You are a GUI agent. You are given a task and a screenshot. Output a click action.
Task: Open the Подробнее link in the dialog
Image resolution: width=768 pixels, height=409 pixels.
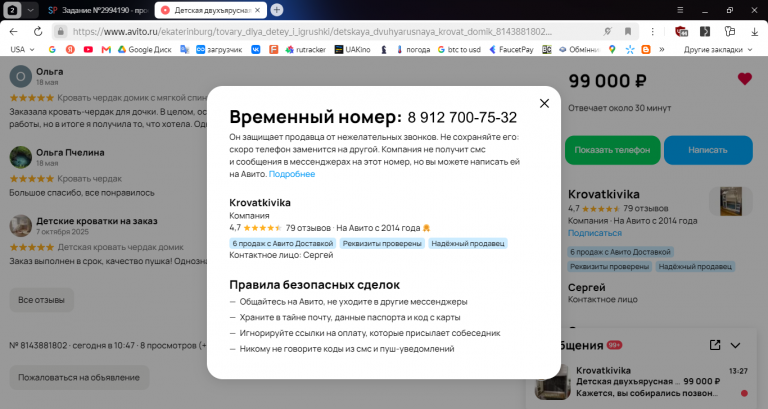[x=292, y=174]
